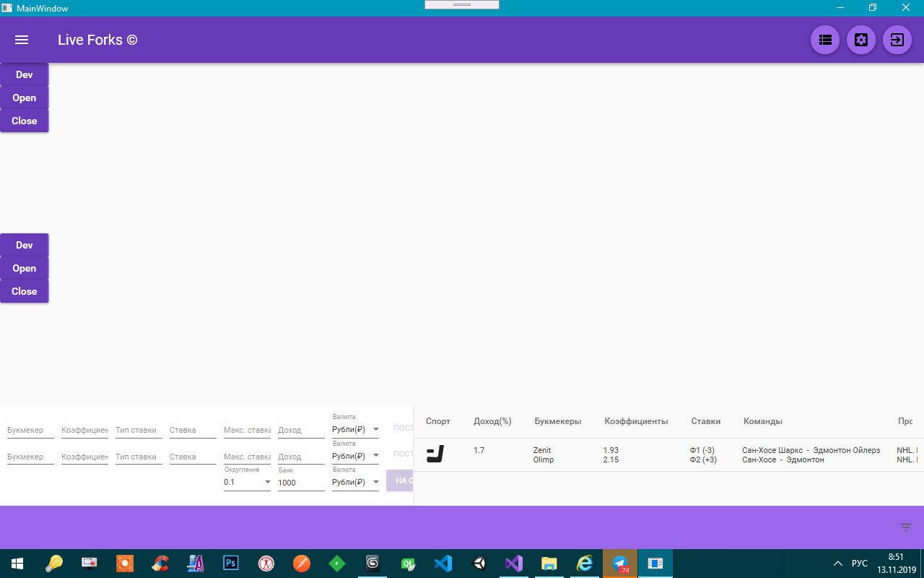Screen dimensions: 924x578
Task: Launch Internet Explorer from taskbar
Action: point(585,564)
